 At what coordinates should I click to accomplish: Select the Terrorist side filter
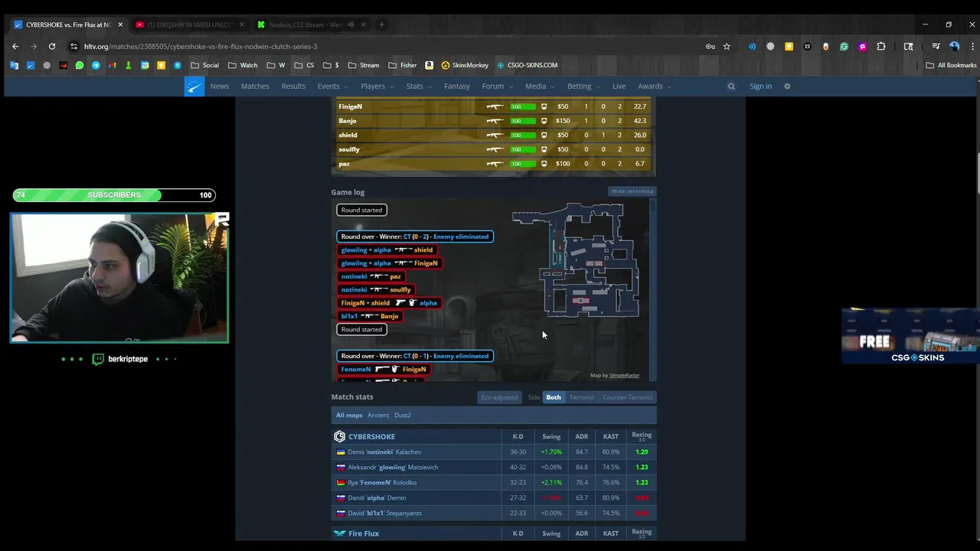click(581, 397)
